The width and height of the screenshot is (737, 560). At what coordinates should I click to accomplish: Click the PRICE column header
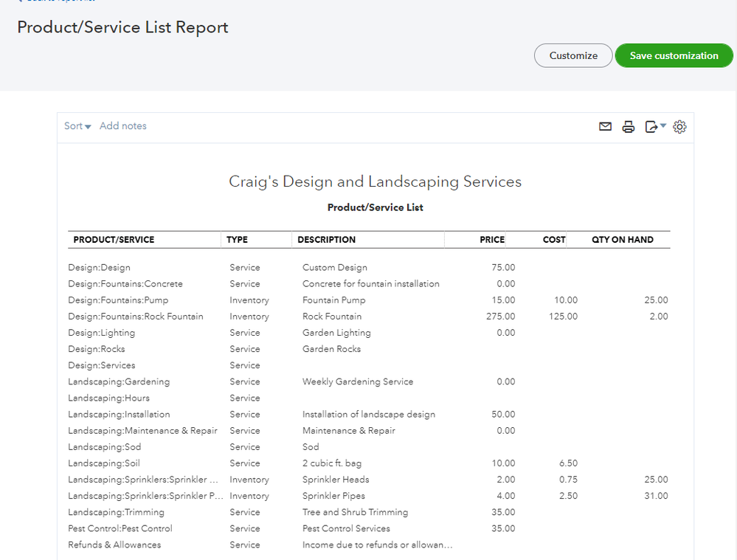coord(492,240)
